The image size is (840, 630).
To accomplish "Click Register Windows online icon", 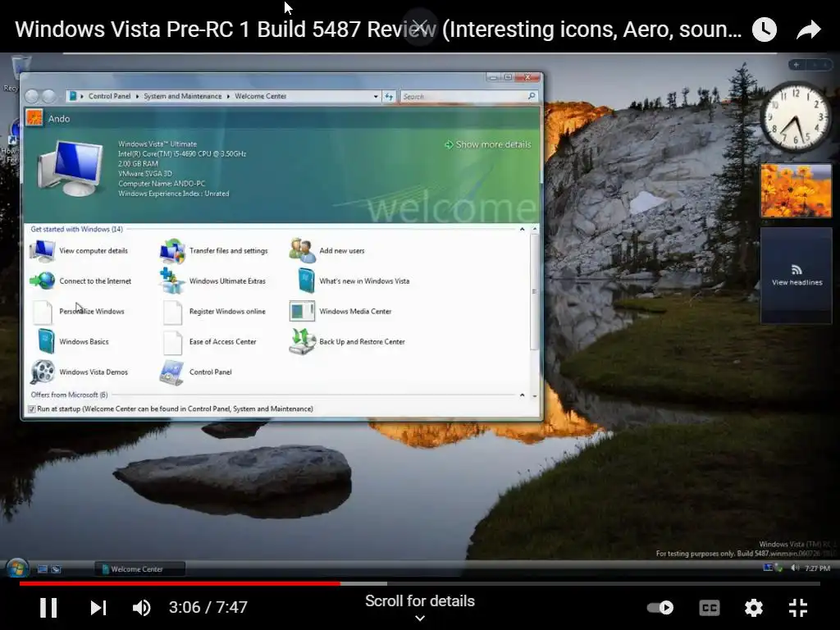I will pyautogui.click(x=172, y=312).
